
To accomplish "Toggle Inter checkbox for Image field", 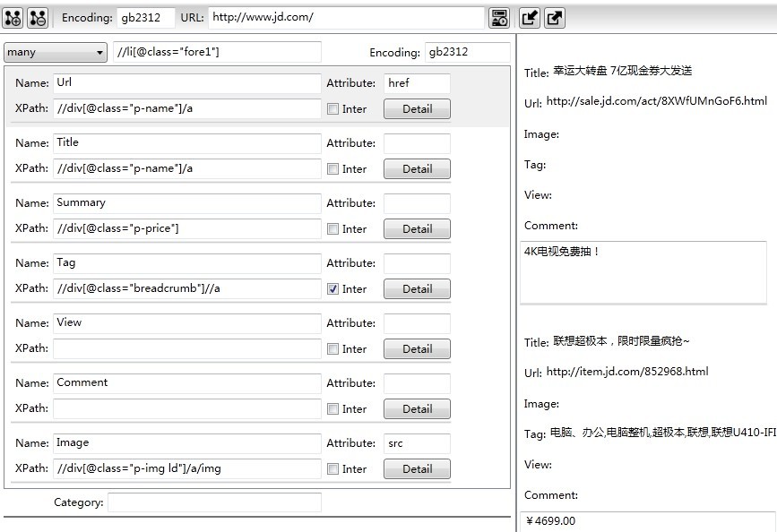I will pyautogui.click(x=333, y=468).
